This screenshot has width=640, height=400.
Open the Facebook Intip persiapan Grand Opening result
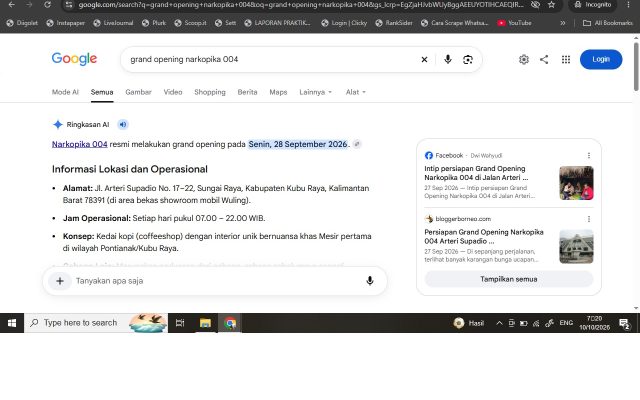476,173
